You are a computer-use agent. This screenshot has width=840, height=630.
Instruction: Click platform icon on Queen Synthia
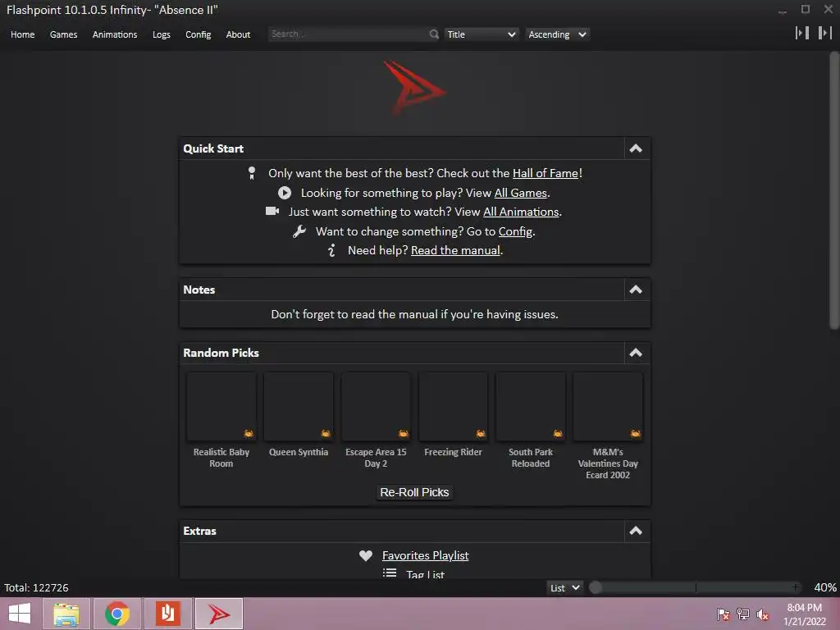[326, 433]
